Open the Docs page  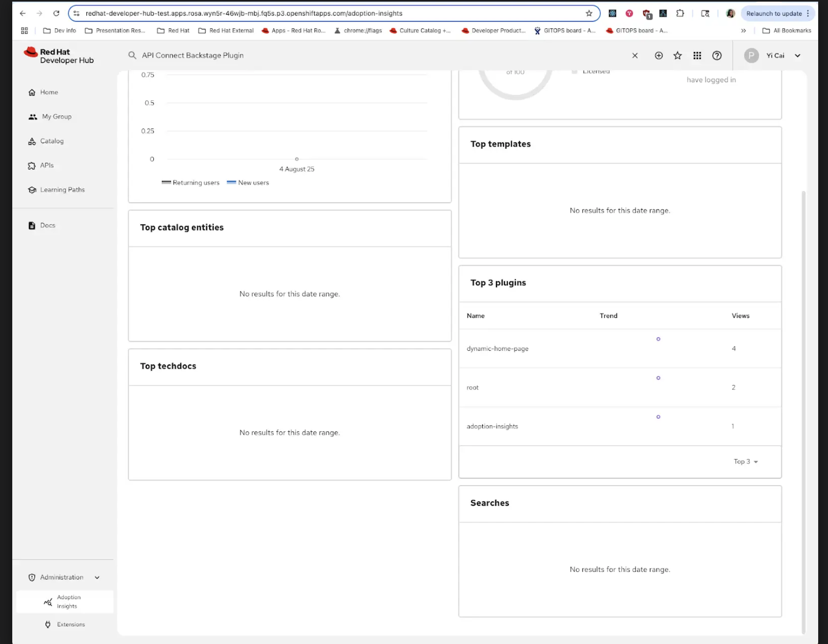(47, 225)
